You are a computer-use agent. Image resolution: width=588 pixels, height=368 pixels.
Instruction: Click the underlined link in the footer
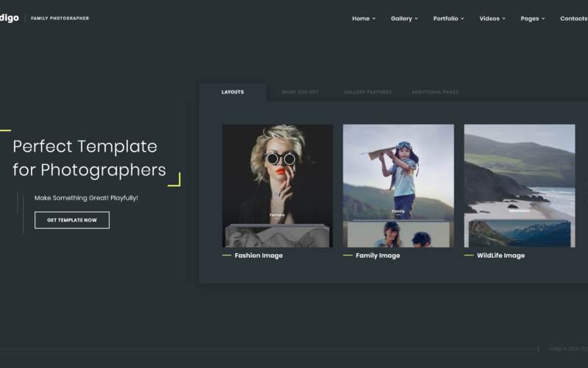[x=584, y=349]
